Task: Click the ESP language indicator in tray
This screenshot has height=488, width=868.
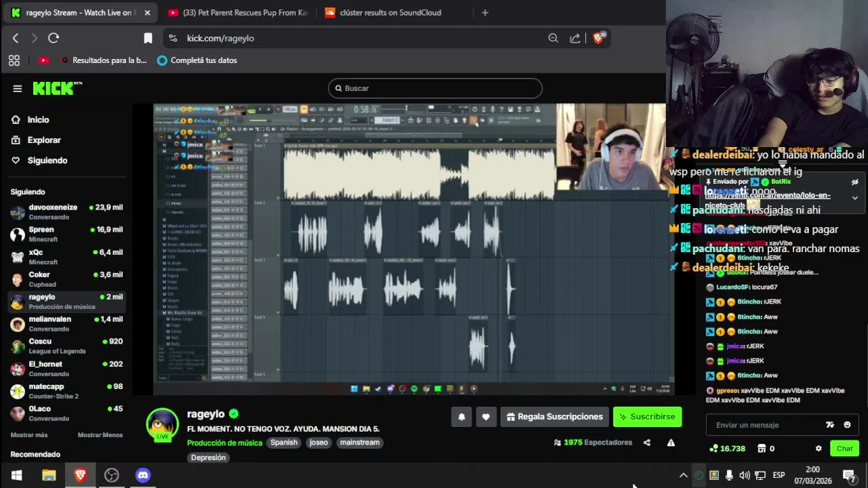Action: [x=779, y=475]
